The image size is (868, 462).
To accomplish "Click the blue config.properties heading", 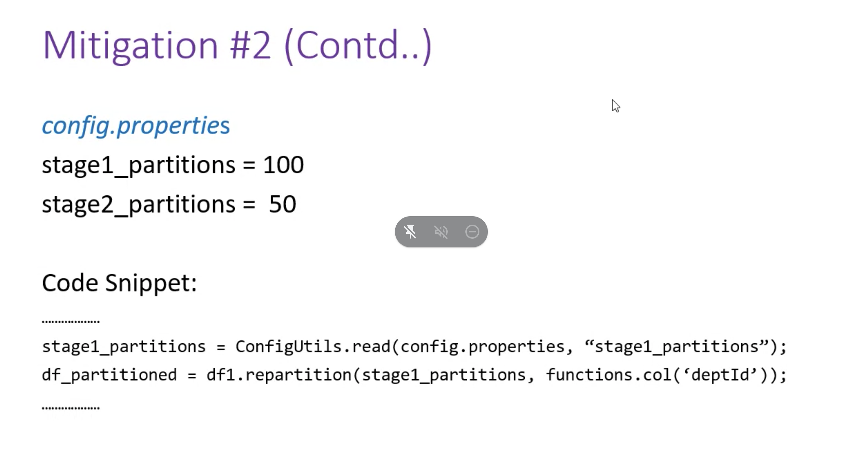I will (136, 126).
